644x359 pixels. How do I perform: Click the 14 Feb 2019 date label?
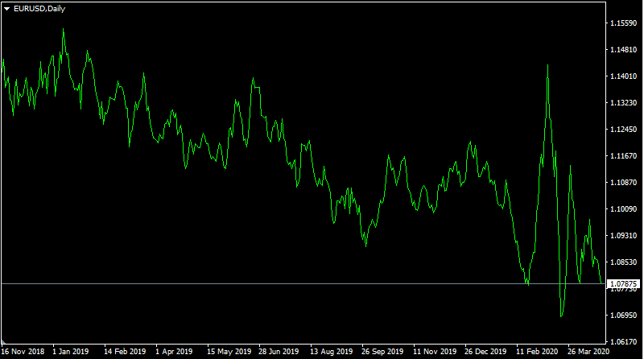click(x=125, y=352)
